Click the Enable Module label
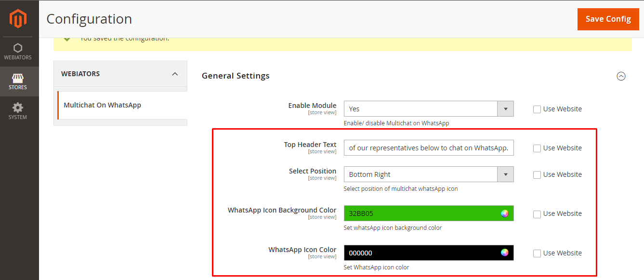This screenshot has width=644, height=280. [312, 106]
